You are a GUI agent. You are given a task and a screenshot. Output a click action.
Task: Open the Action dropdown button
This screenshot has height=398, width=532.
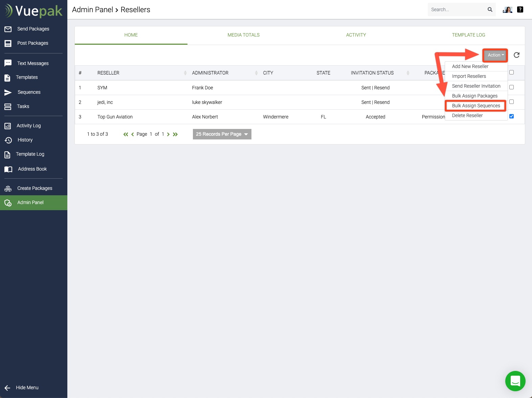tap(495, 55)
